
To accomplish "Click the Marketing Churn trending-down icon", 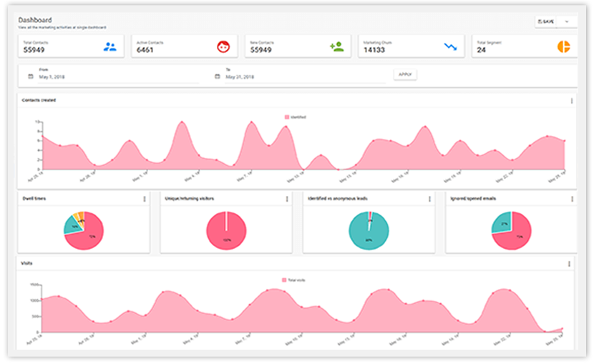I will [x=450, y=46].
